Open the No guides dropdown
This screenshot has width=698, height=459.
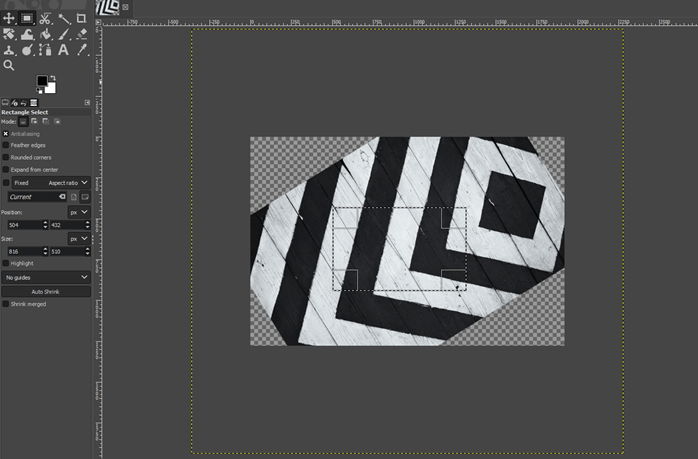46,277
